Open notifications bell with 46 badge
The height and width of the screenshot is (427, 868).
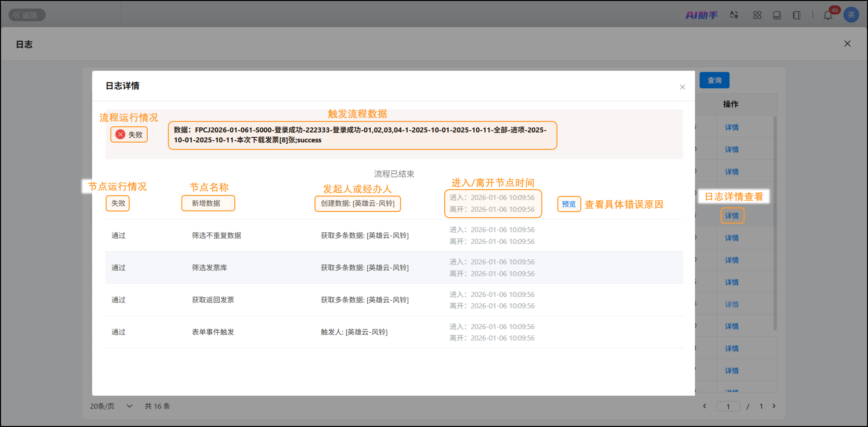click(828, 15)
